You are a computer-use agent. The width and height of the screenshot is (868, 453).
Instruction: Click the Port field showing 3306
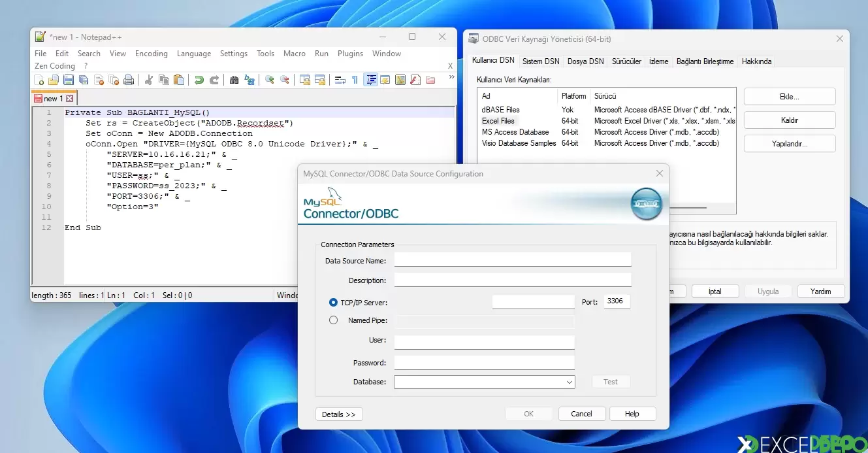tap(617, 302)
